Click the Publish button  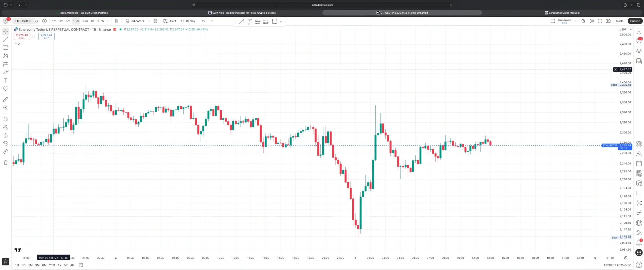coord(635,21)
